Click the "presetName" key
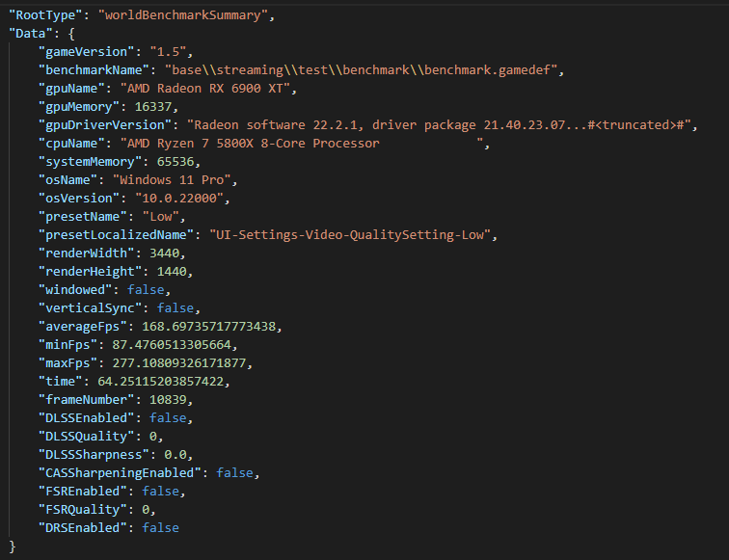Screen dimensions: 729x560 pos(83,217)
